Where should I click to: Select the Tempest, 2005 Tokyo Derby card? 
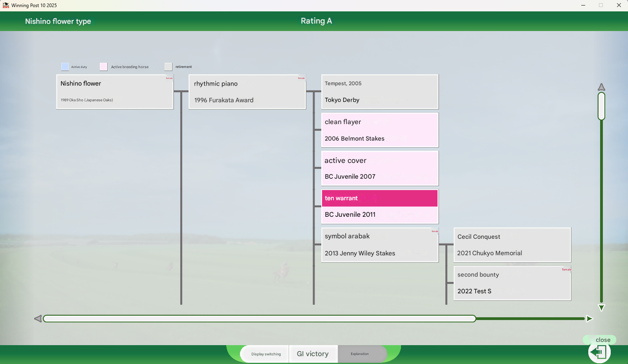tap(380, 92)
